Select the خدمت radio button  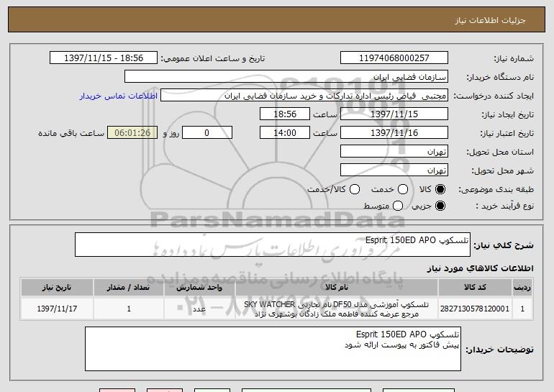(x=403, y=190)
